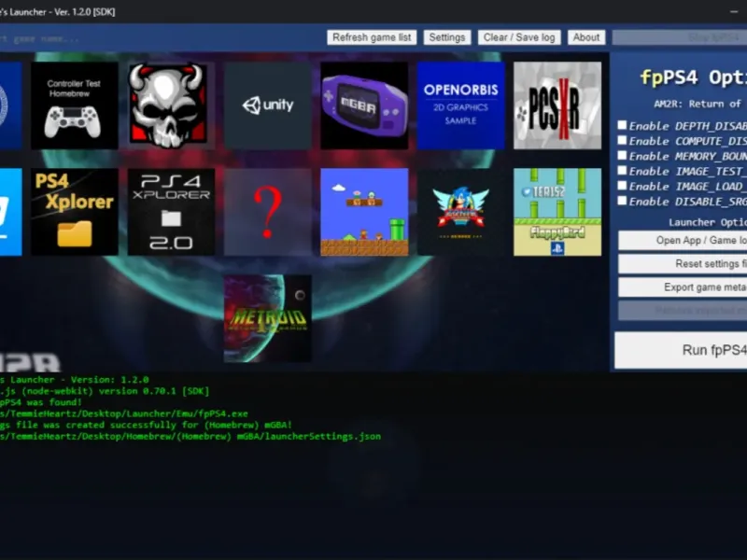The width and height of the screenshot is (747, 560).
Task: Pick the OpenOrbis 2D Graphics Sample tile
Action: coord(460,105)
